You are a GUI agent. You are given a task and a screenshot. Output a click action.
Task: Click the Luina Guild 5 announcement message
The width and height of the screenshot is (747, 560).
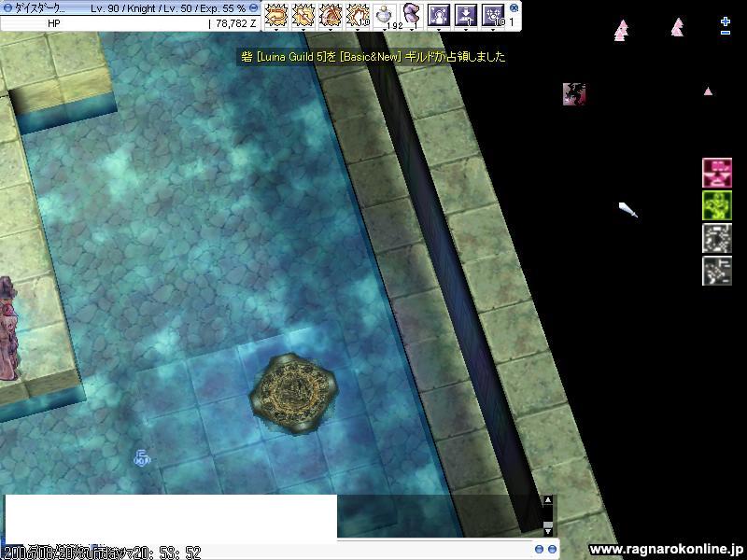click(373, 57)
